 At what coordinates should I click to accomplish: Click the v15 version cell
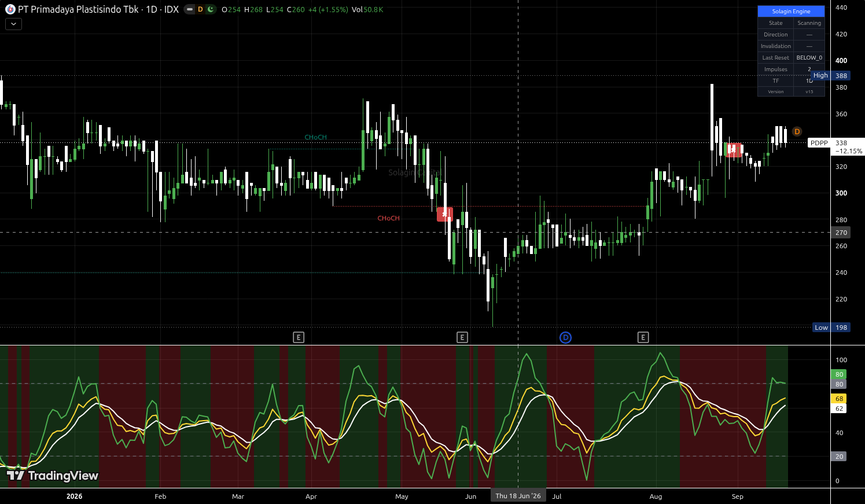[x=809, y=92]
